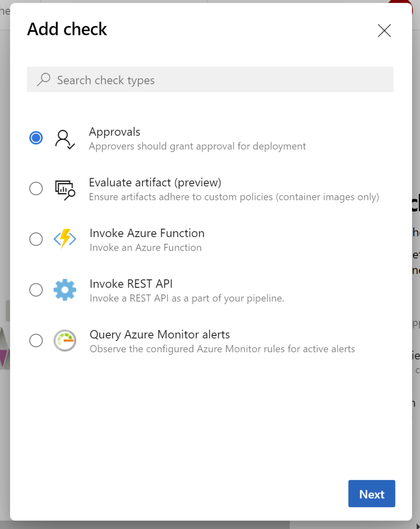The height and width of the screenshot is (529, 420).
Task: Focus the Search check types field
Action: coord(216,80)
